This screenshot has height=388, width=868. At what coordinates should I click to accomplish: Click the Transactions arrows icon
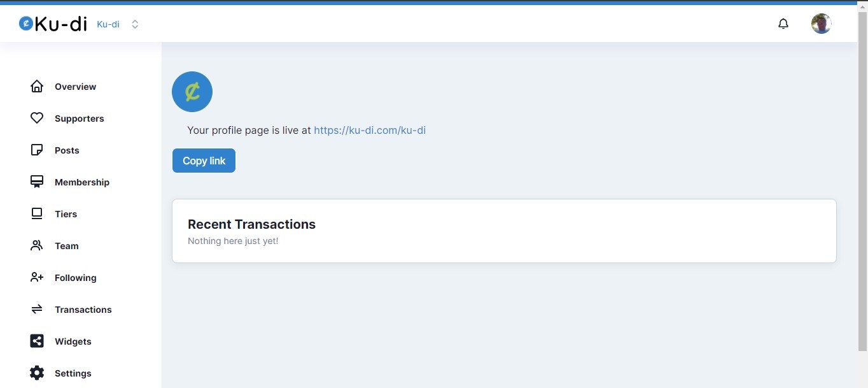point(37,309)
